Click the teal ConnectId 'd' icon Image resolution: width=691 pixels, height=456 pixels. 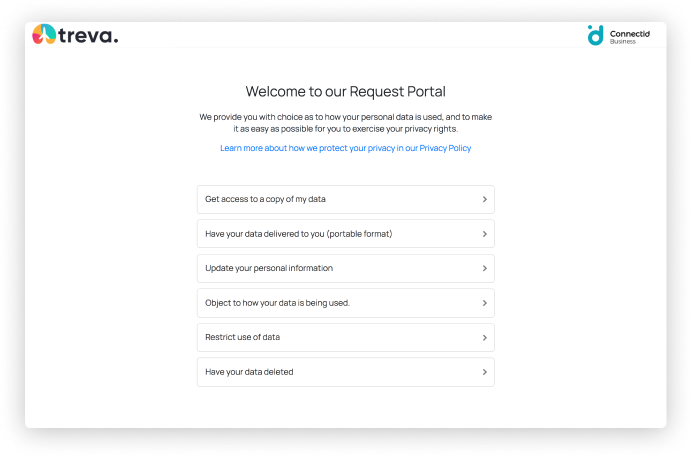tap(595, 35)
